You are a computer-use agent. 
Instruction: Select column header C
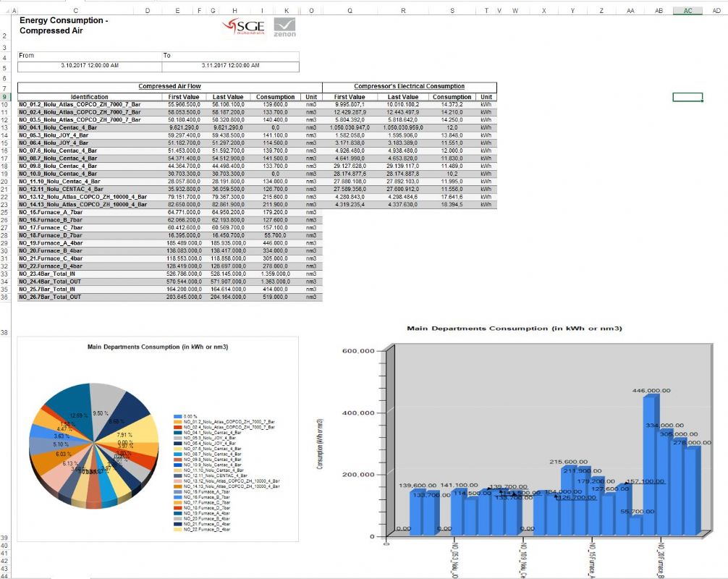click(76, 10)
